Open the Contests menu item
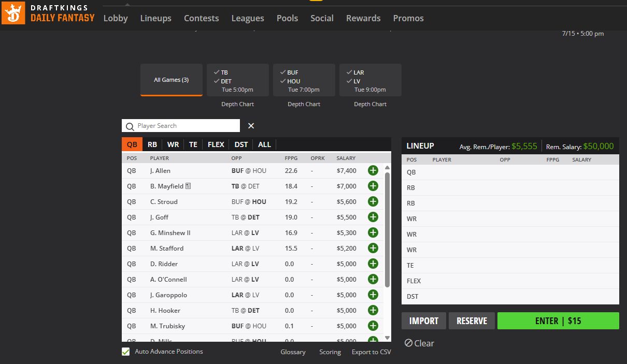 (201, 18)
